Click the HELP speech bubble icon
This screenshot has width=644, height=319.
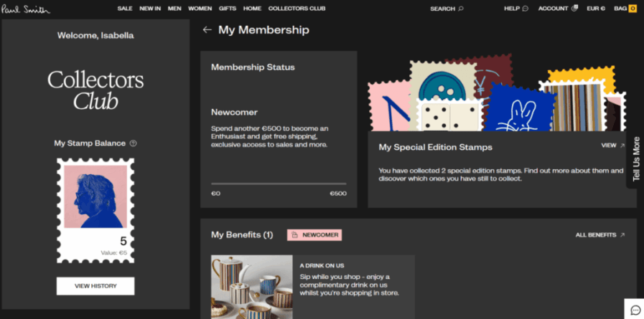[x=525, y=9]
